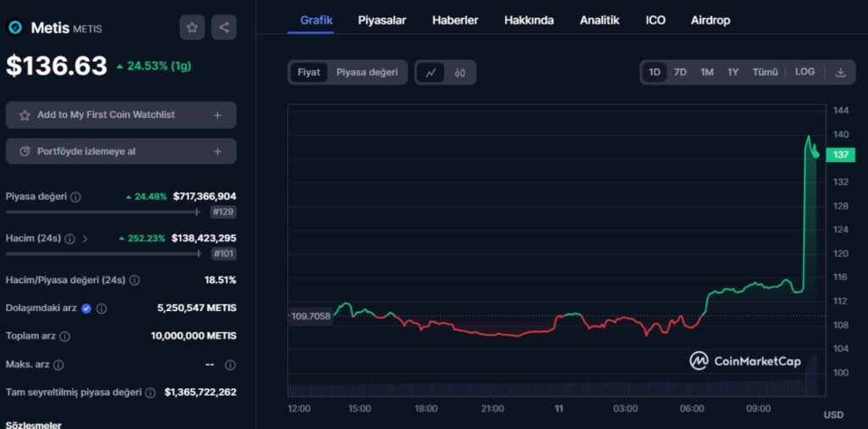Click info icon next to Dolaşımdaki arz
Image resolution: width=868 pixels, height=429 pixels.
click(x=102, y=309)
